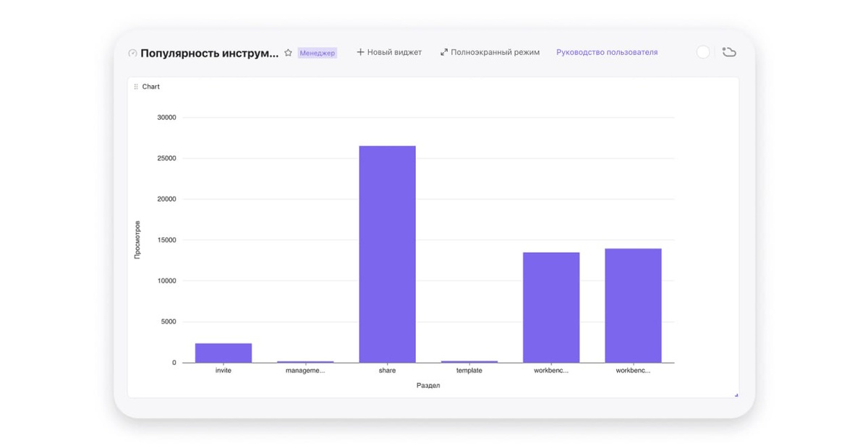The width and height of the screenshot is (868, 448).
Task: Click the dashboard title Популярность инструм...
Action: (x=209, y=53)
